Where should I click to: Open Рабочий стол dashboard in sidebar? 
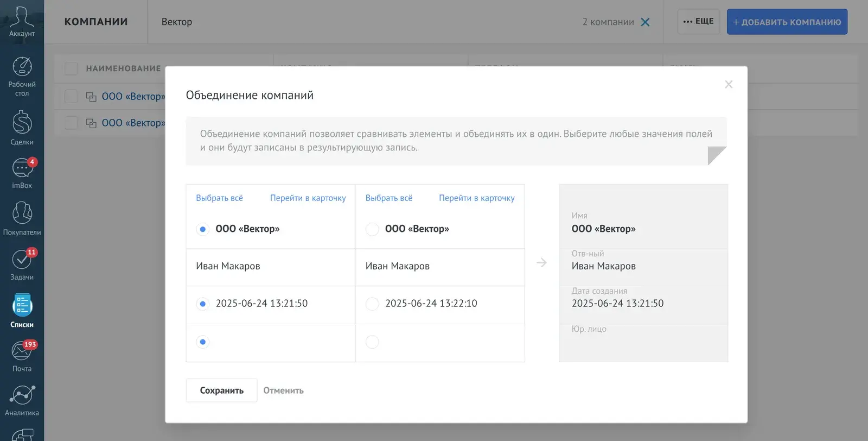(22, 77)
